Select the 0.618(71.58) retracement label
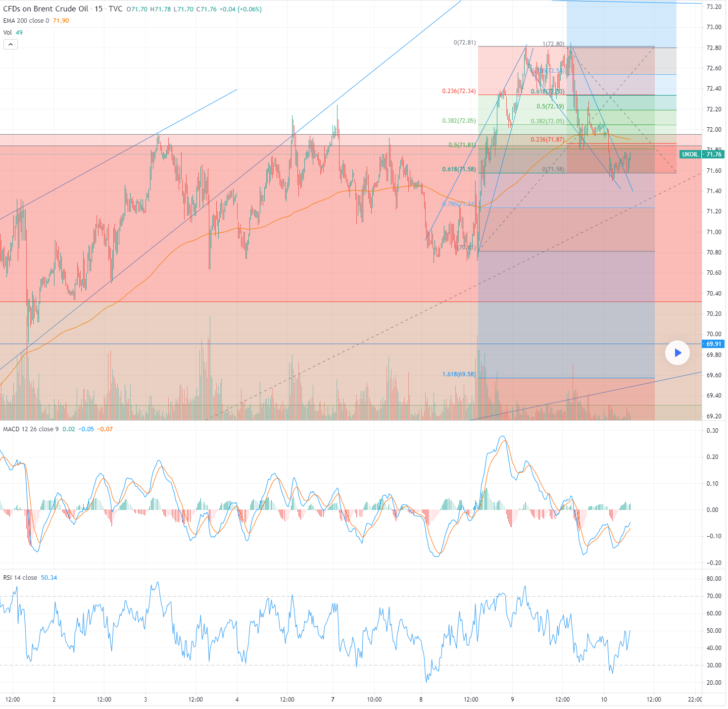Screen dimensions: 728x709 (x=458, y=169)
